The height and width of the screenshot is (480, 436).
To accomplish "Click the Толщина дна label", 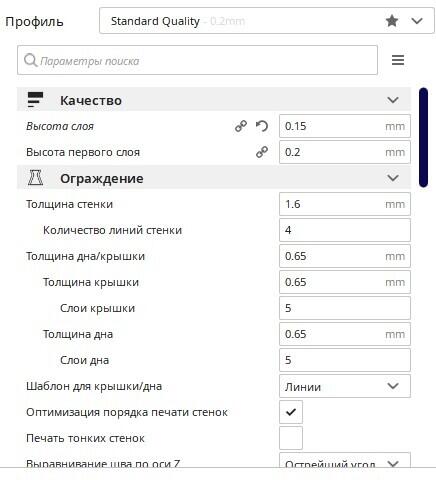I will pos(78,334).
